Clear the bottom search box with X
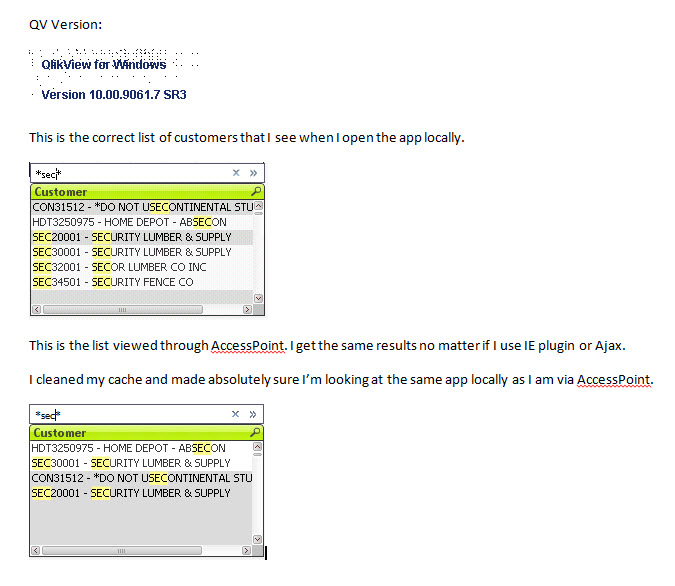 [x=235, y=414]
